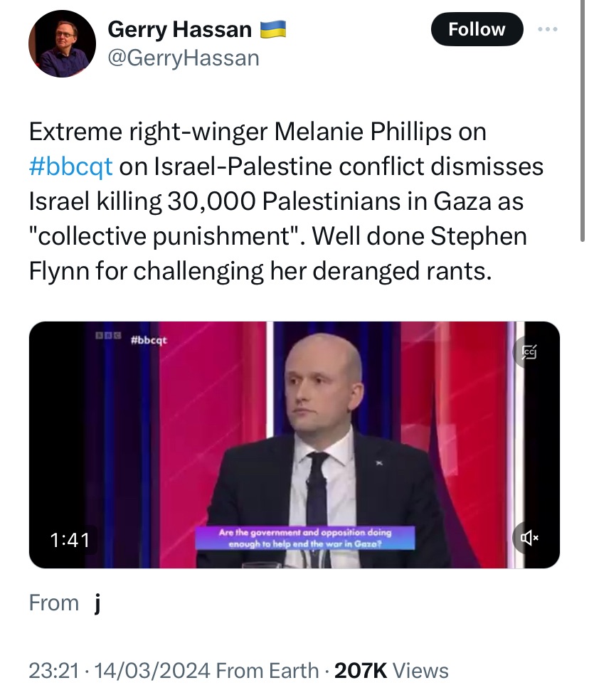The image size is (589, 700).
Task: Click the #bbcqt watermark on the video
Action: pos(149,341)
